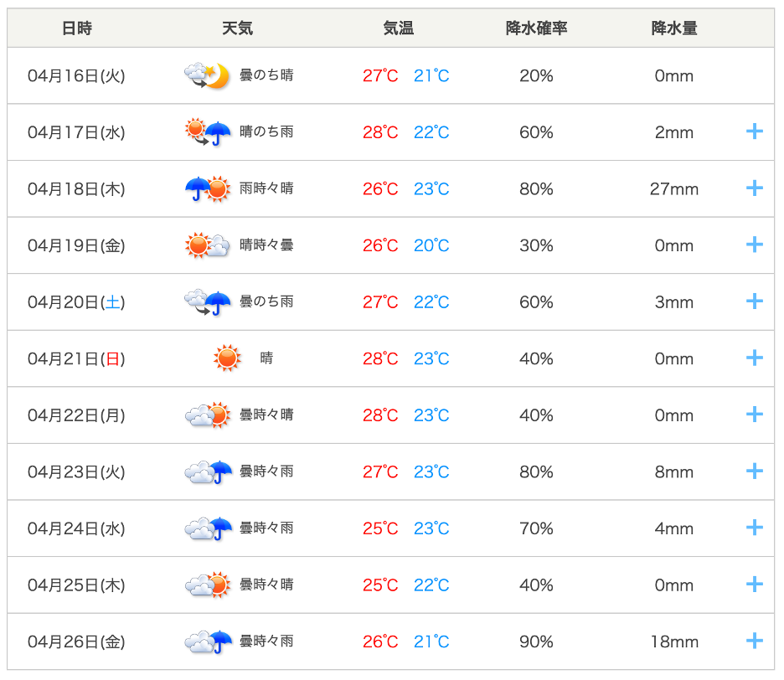Click the 90% precipitation probability
This screenshot has width=784, height=680.
point(537,641)
